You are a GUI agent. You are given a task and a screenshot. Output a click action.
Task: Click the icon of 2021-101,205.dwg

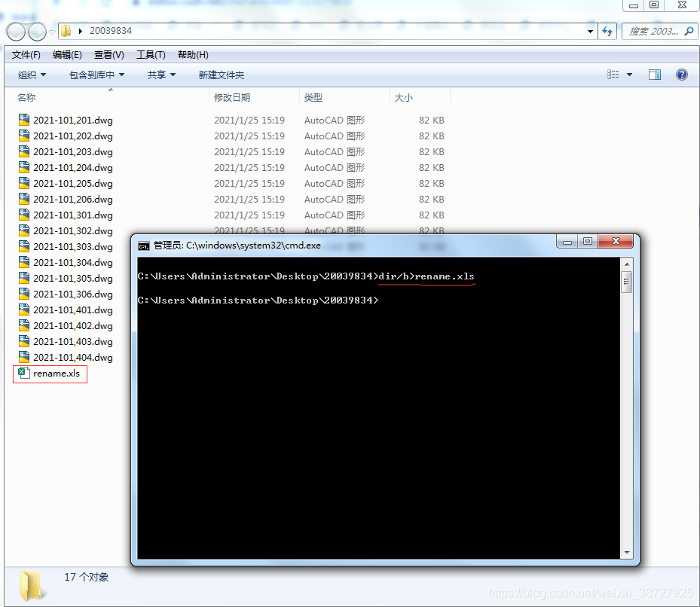click(24, 183)
